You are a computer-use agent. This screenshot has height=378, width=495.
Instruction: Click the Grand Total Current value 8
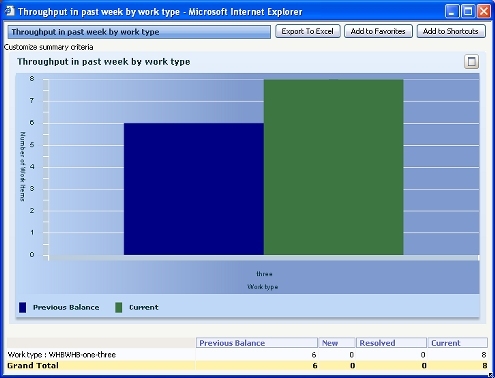tap(485, 366)
